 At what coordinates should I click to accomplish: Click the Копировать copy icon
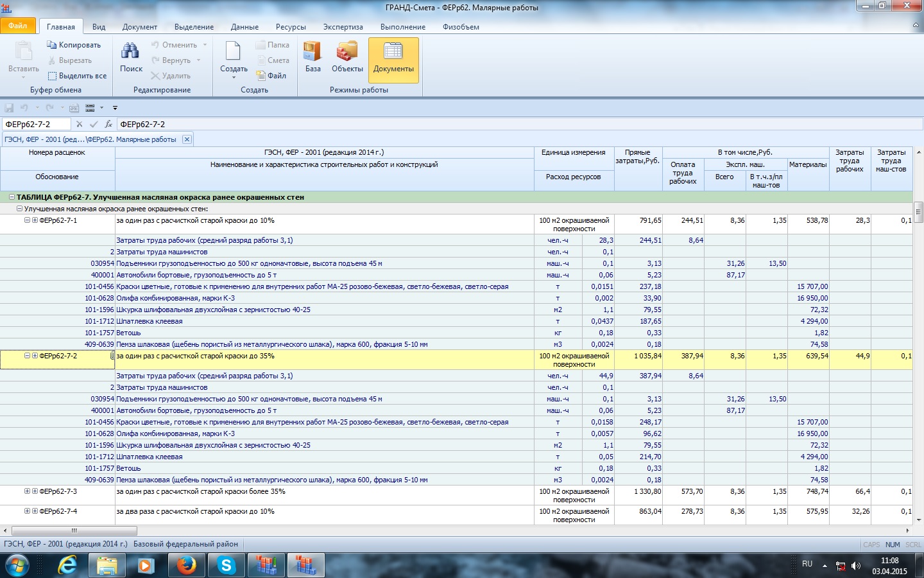click(52, 45)
